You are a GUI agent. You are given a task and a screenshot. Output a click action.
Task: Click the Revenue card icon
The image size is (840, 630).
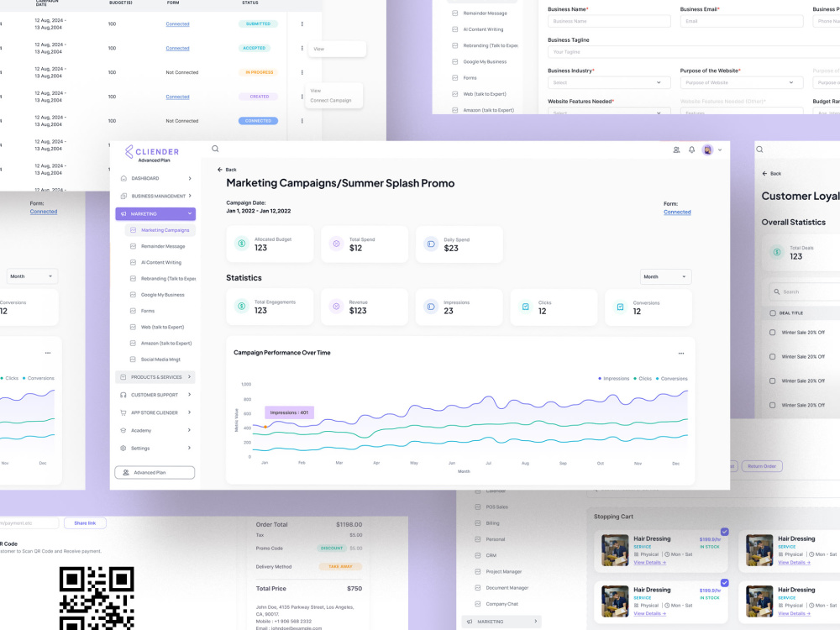[337, 307]
